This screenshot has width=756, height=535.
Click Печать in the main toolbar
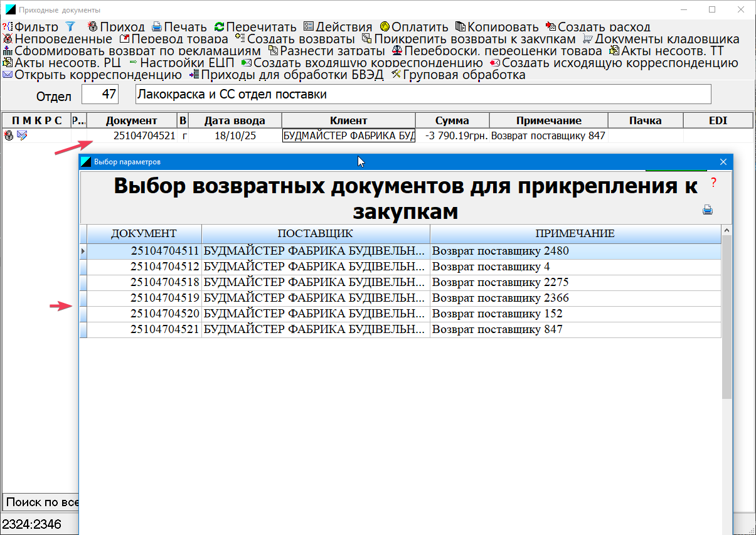(x=179, y=27)
